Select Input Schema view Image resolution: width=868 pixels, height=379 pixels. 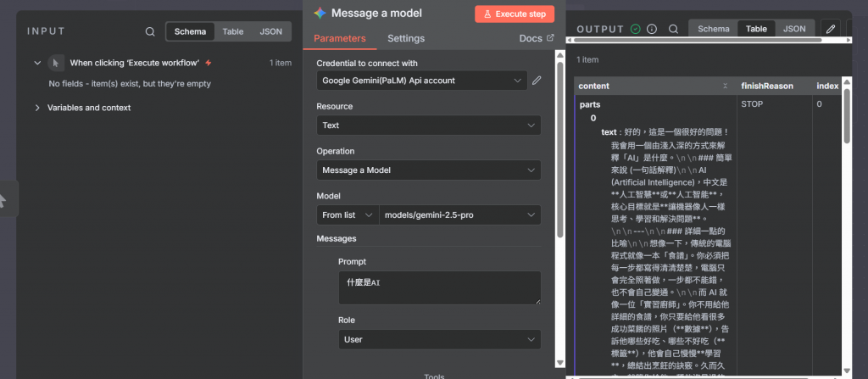coord(191,31)
